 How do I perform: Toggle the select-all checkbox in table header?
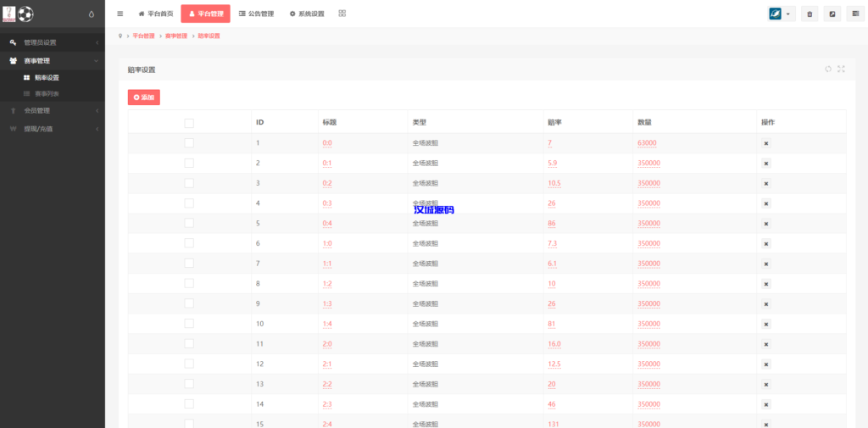[189, 124]
